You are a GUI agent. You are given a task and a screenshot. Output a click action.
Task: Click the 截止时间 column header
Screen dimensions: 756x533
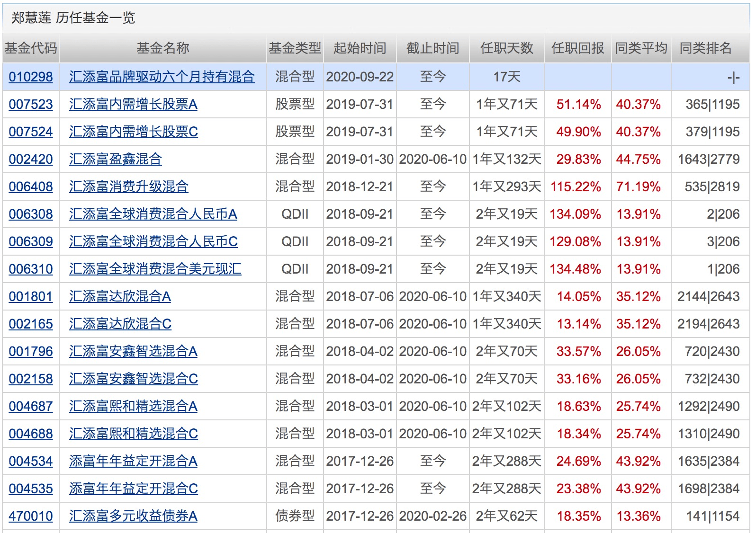pos(432,48)
